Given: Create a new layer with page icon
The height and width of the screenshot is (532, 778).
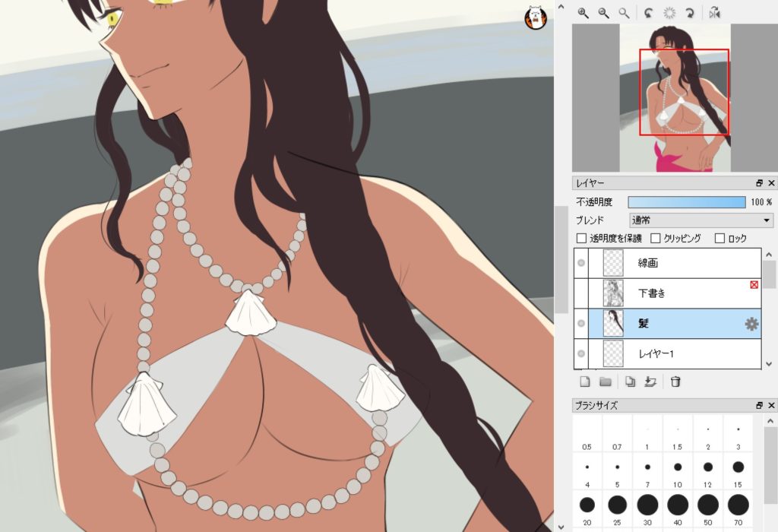Looking at the screenshot, I should click(585, 382).
